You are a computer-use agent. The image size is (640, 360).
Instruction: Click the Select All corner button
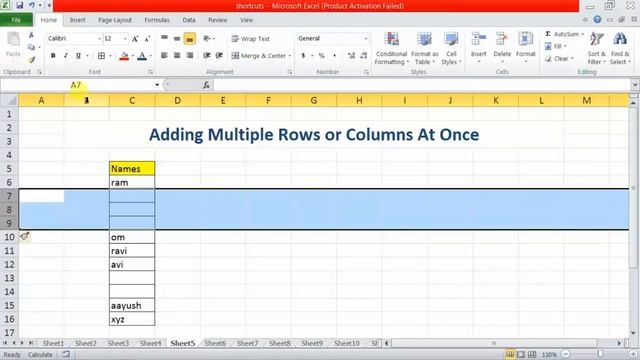9,100
